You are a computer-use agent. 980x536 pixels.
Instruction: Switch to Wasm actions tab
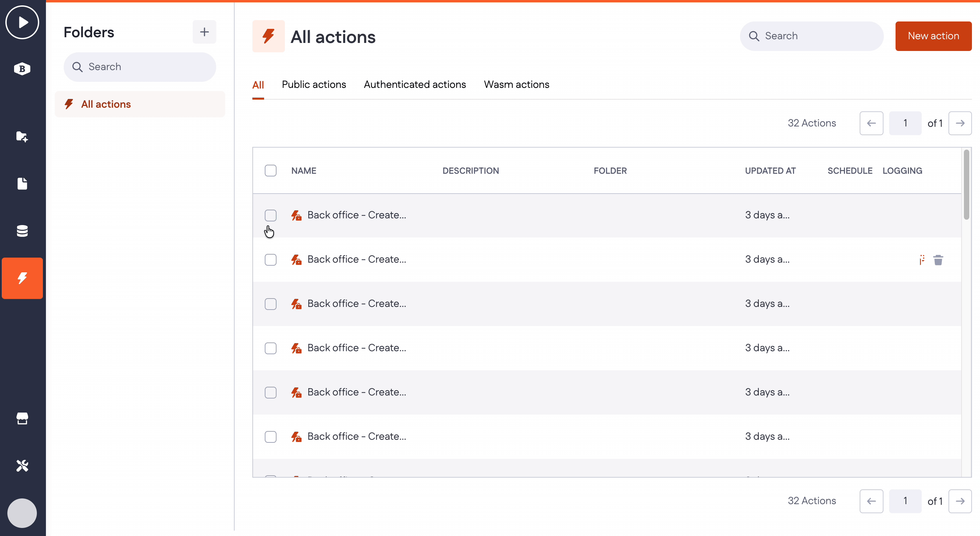(516, 85)
